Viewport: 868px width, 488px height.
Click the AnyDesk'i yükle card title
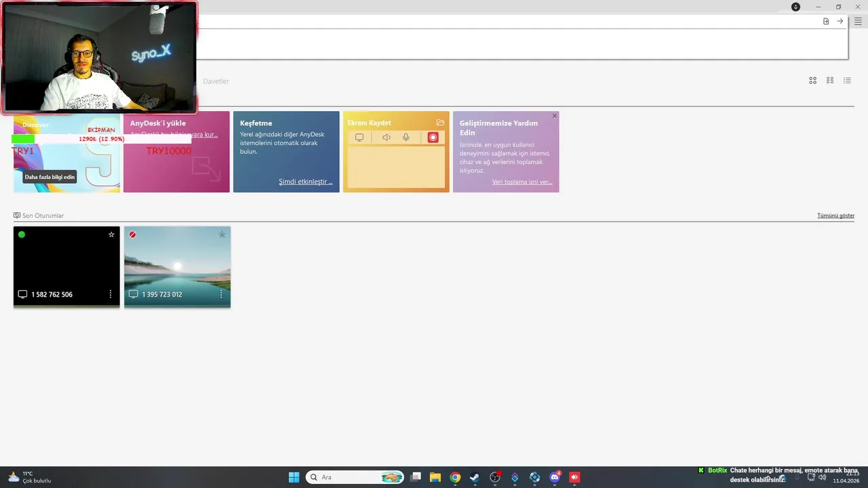click(x=158, y=123)
